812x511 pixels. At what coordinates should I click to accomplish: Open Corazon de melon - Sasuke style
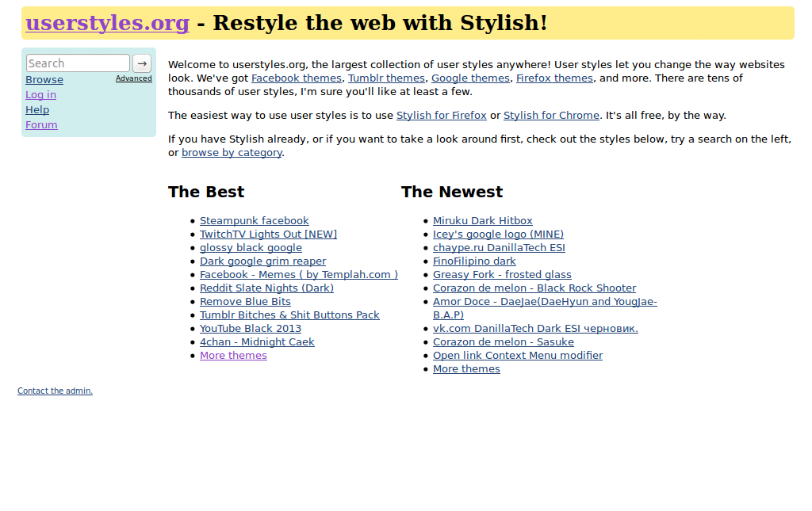tap(504, 342)
